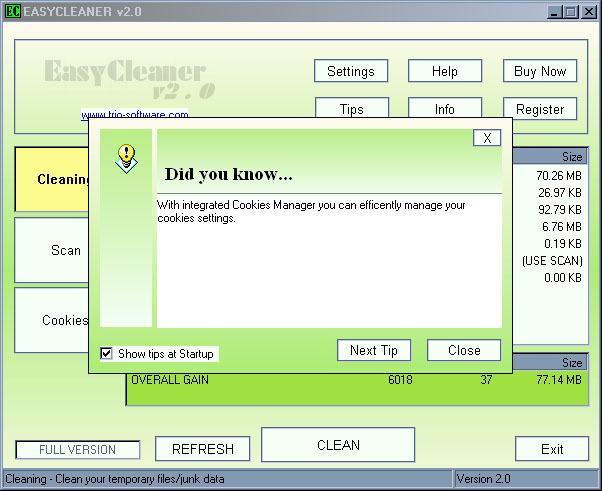Click the REFRESH button

point(203,449)
